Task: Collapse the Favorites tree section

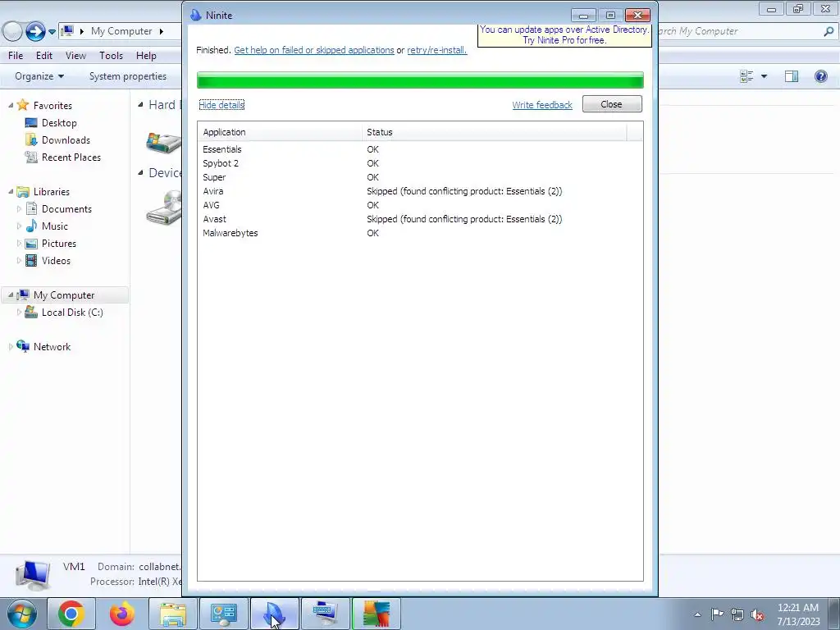Action: (x=11, y=106)
